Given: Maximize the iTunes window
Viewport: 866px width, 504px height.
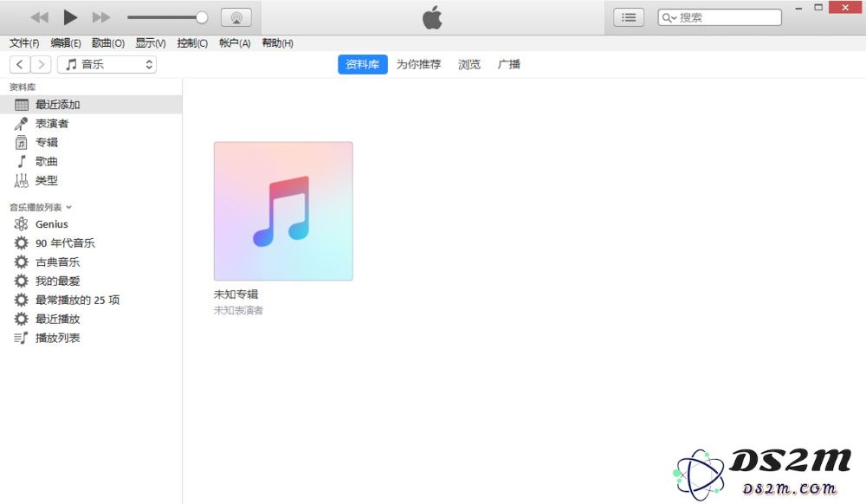Looking at the screenshot, I should click(818, 8).
